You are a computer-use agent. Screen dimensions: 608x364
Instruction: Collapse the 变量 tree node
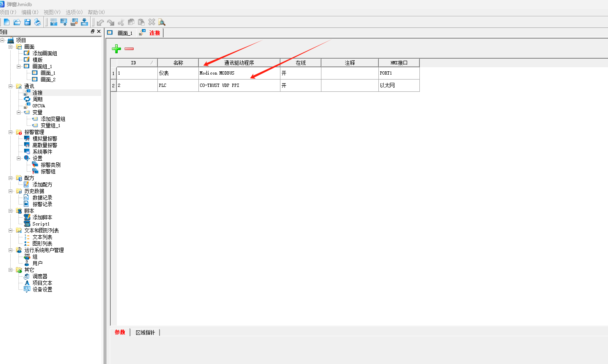(x=19, y=112)
